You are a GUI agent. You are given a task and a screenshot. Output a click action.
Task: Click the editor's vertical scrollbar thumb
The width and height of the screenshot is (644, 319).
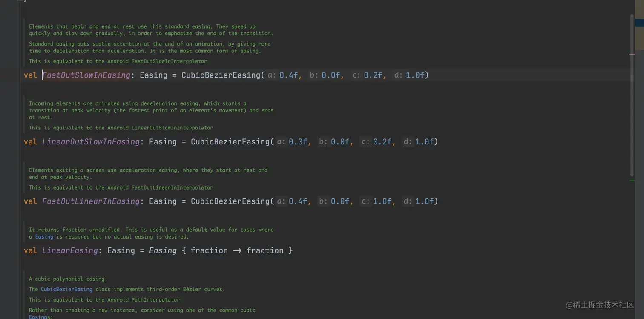point(632,94)
